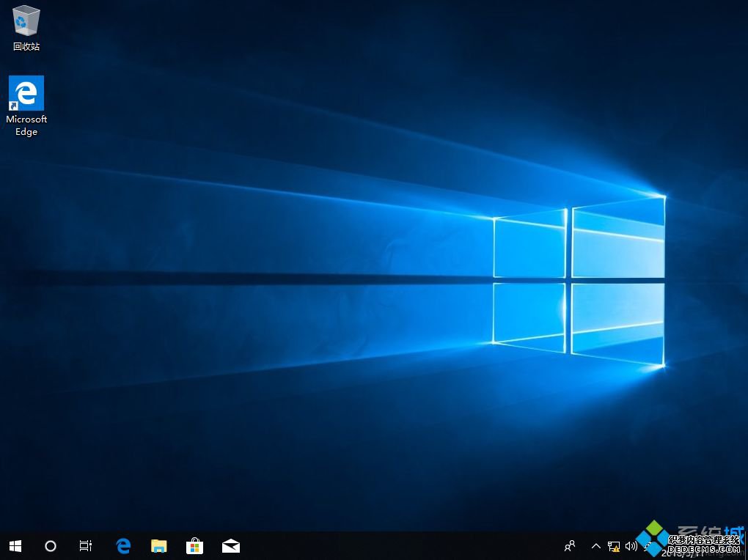Open Task View on the taskbar

coord(86,545)
